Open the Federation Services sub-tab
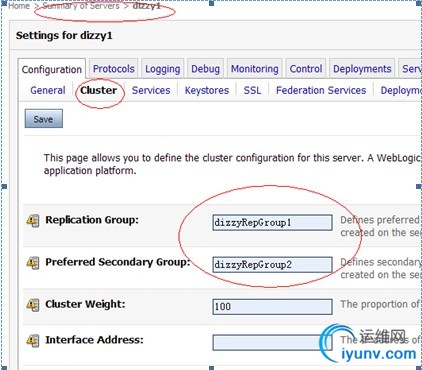This screenshot has height=370, width=422. (321, 90)
